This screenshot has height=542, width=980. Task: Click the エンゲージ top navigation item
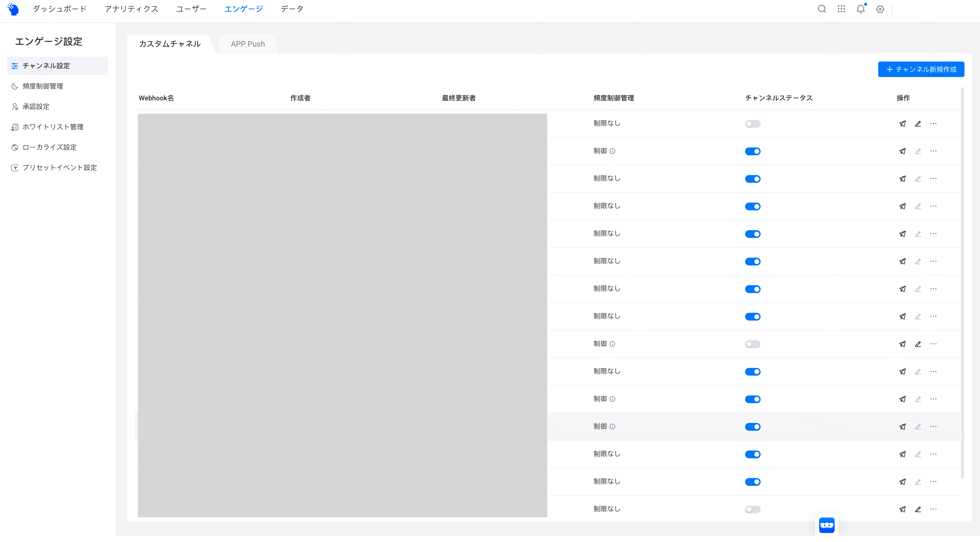[243, 9]
